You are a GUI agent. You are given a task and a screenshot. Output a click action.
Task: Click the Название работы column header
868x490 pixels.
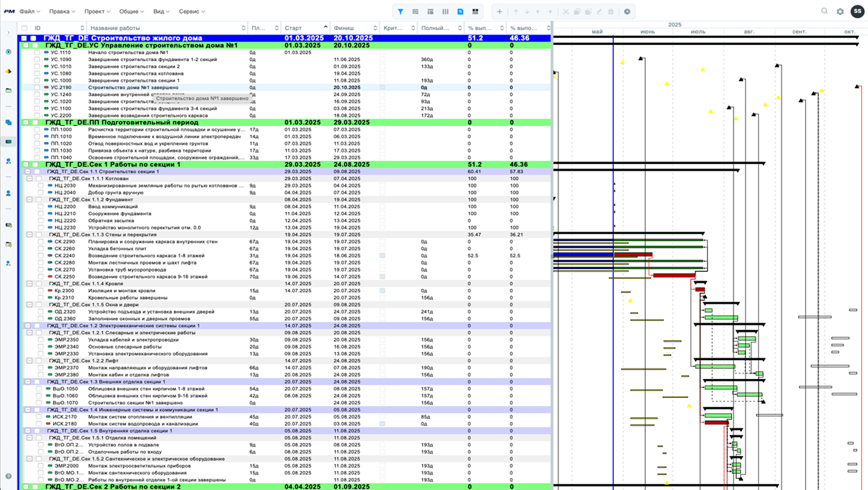click(115, 28)
